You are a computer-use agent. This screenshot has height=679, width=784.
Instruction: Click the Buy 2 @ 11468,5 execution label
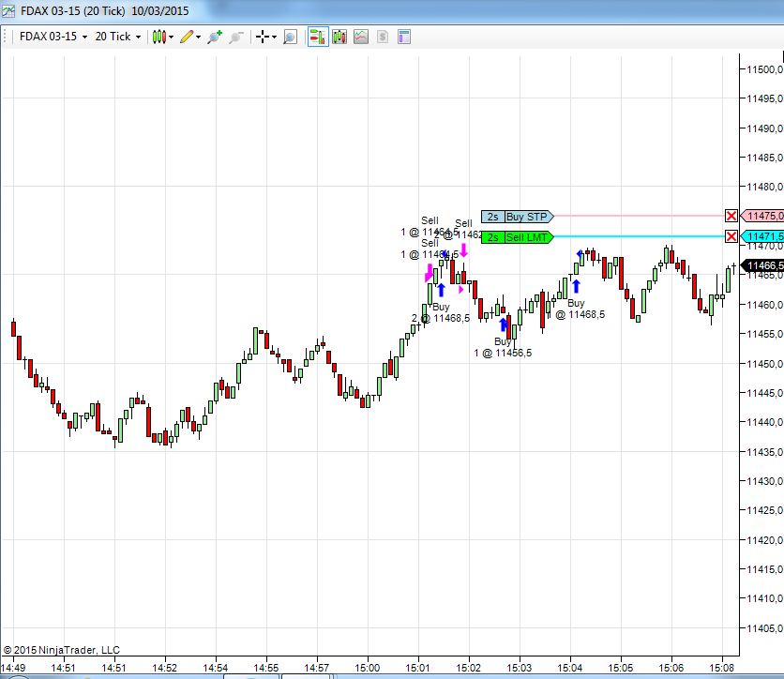pos(441,313)
